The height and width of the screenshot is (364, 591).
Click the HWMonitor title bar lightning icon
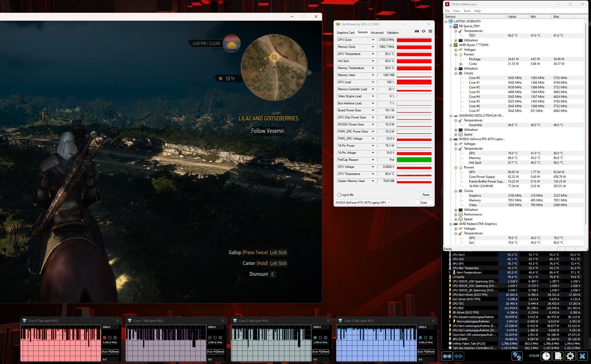pyautogui.click(x=447, y=4)
